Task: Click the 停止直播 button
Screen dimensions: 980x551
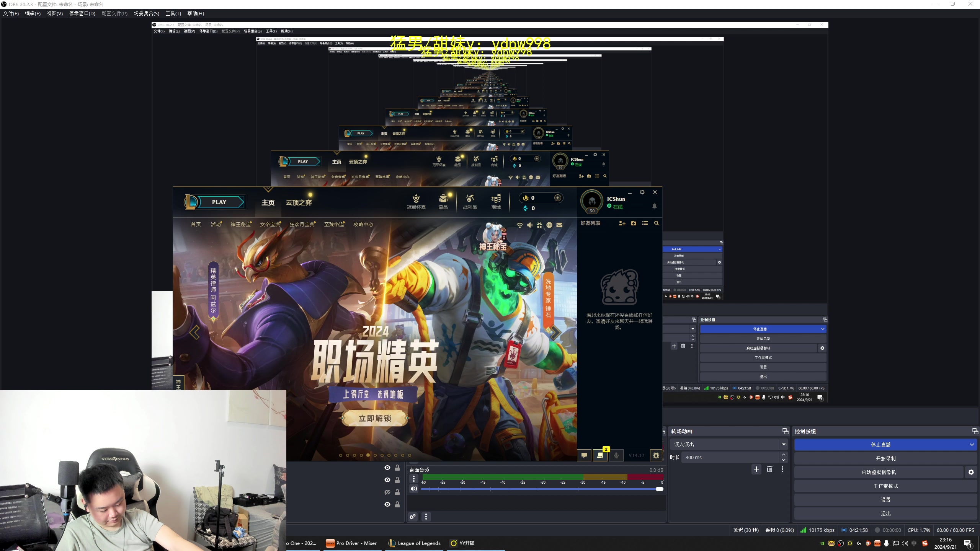Action: 880,445
